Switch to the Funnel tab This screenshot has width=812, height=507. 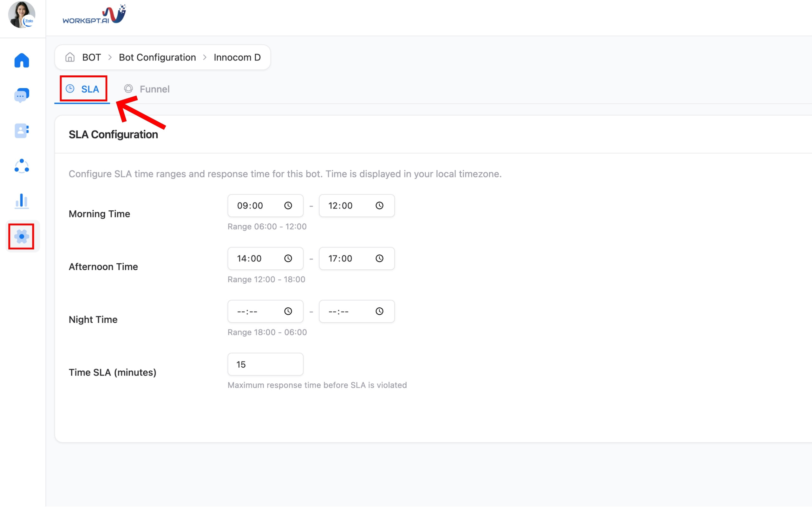pyautogui.click(x=147, y=89)
